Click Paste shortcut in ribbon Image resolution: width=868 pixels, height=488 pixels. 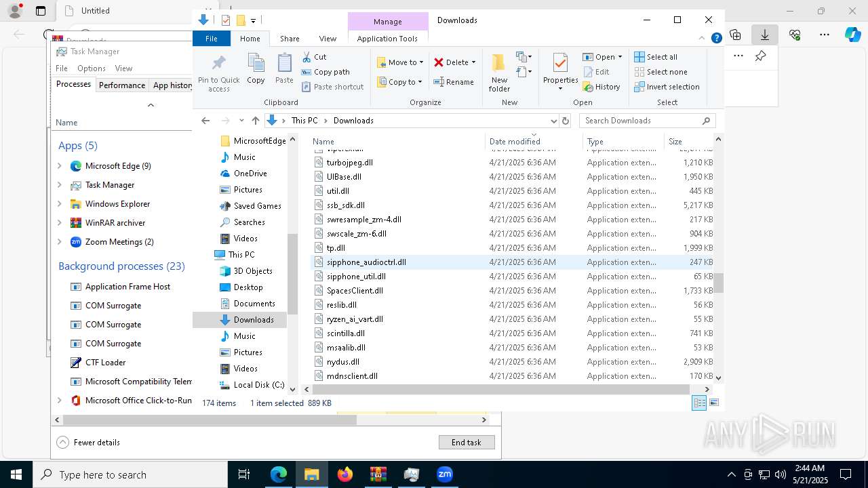pyautogui.click(x=332, y=87)
